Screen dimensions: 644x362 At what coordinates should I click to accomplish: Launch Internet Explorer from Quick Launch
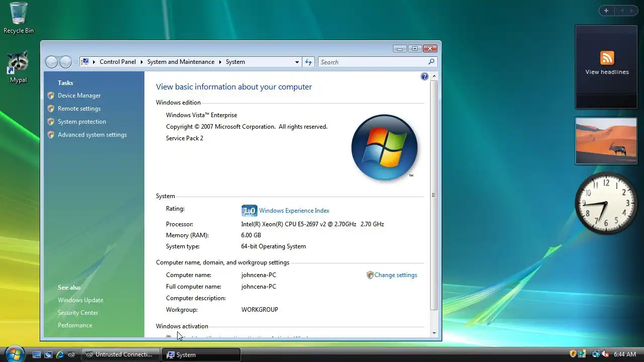click(x=60, y=354)
